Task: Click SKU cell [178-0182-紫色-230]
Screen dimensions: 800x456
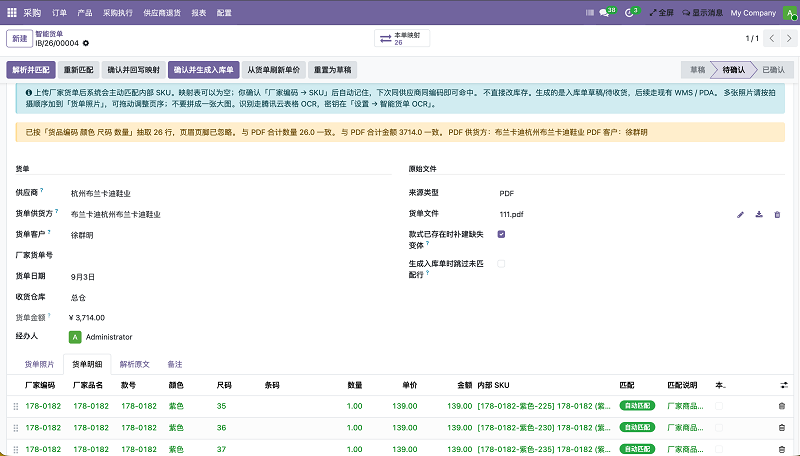Action: tap(544, 427)
